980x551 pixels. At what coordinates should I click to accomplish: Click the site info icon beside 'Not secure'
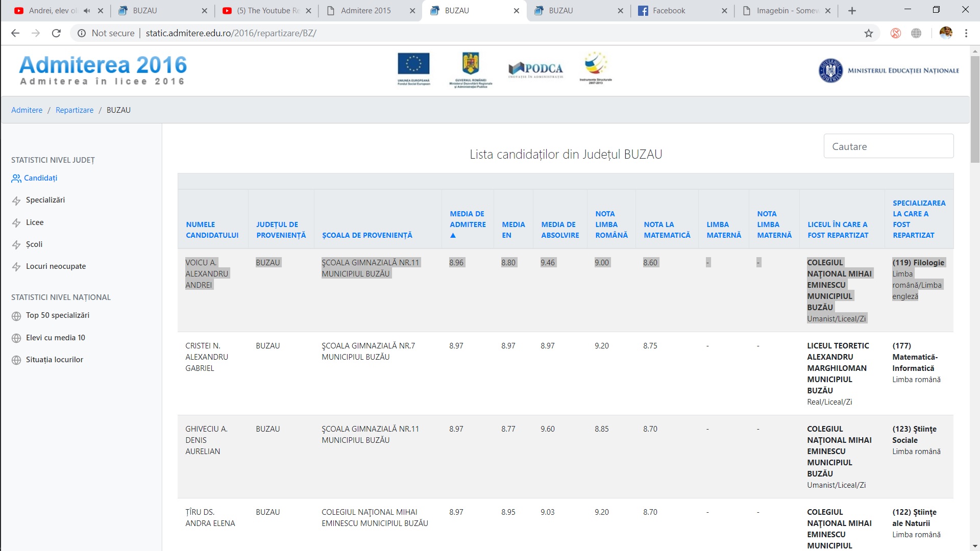pos(81,33)
